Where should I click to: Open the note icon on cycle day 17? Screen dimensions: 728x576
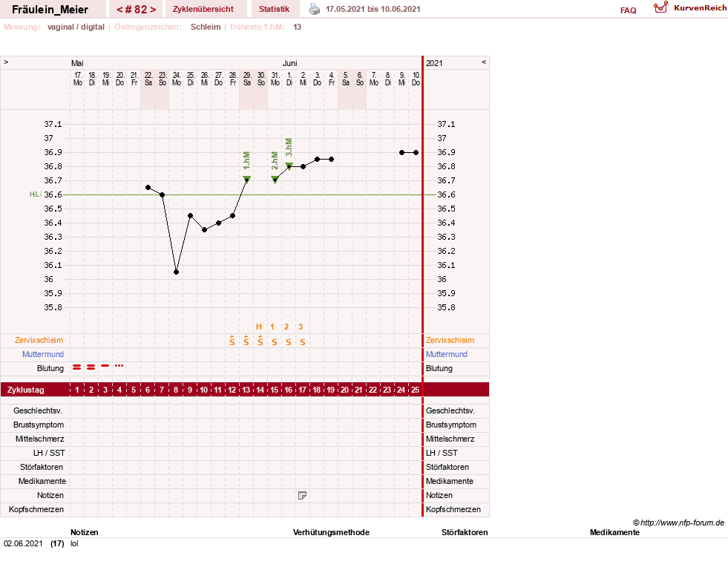302,496
